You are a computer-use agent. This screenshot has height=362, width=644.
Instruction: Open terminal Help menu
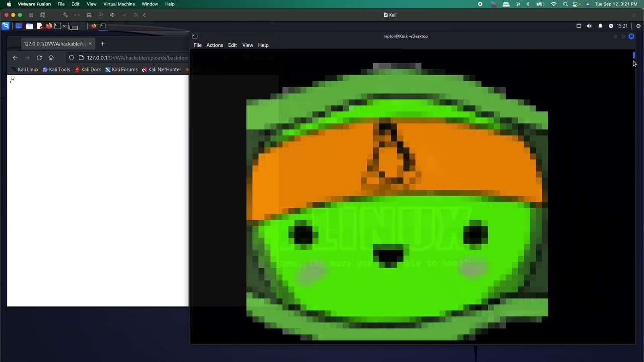[x=263, y=45]
